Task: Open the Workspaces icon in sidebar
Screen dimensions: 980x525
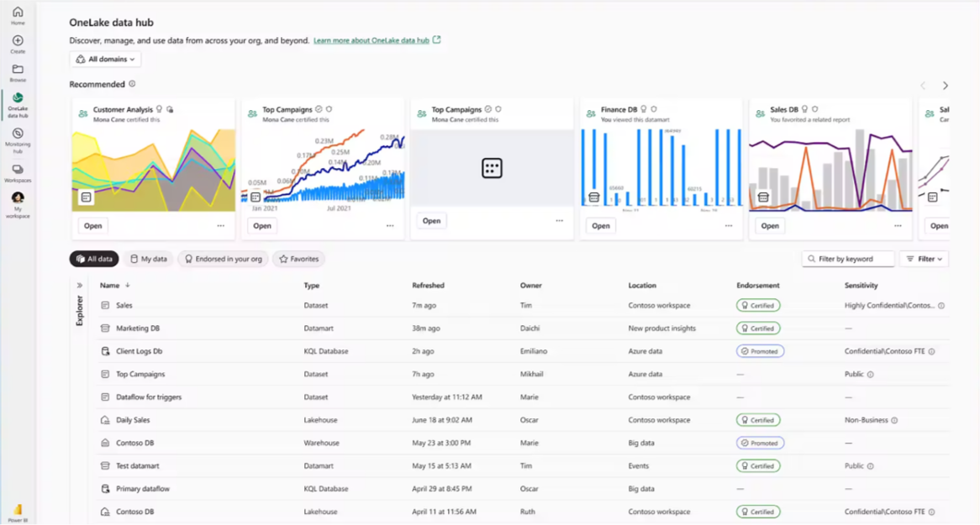Action: [x=18, y=170]
